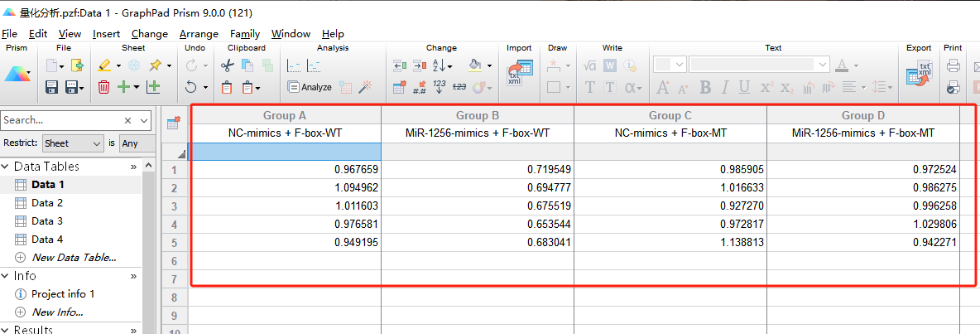Toggle subscript x₂ formatting
The image size is (980, 334).
click(x=787, y=88)
